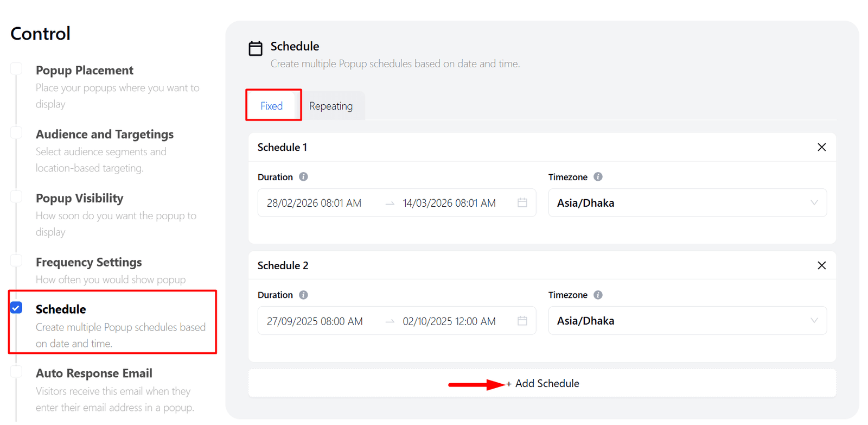Viewport: 868px width, 425px height.
Task: Remove Schedule 2 with its X icon
Action: pyautogui.click(x=821, y=265)
